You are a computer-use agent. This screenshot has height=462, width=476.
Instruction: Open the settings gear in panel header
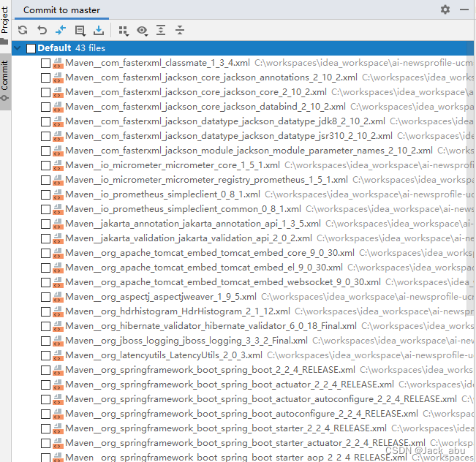pyautogui.click(x=445, y=10)
